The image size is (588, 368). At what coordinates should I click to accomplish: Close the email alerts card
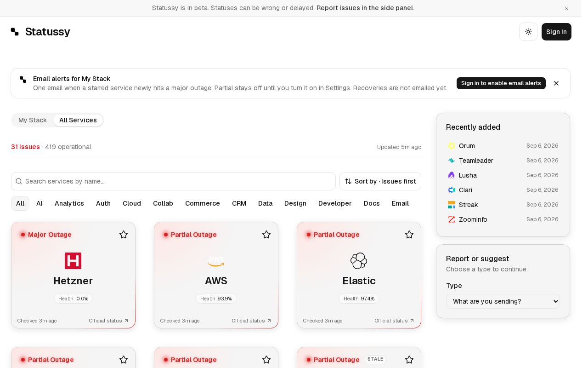click(556, 83)
